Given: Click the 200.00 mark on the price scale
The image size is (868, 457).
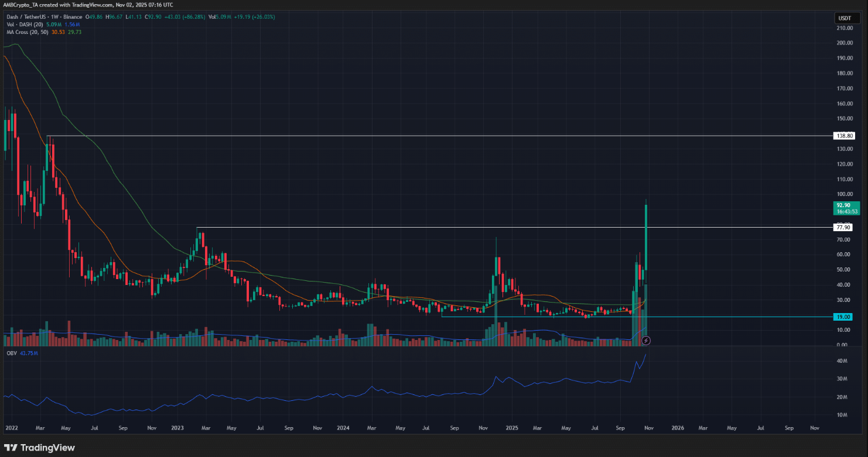Looking at the screenshot, I should 844,43.
